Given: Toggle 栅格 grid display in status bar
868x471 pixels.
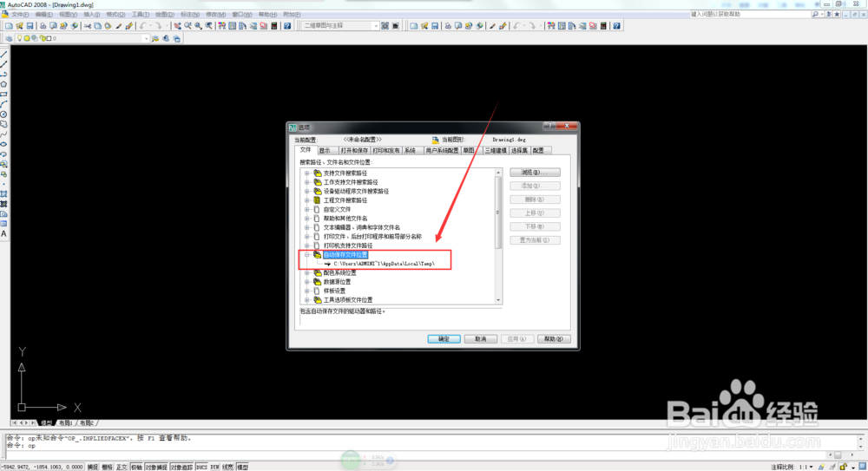Looking at the screenshot, I should [x=107, y=468].
